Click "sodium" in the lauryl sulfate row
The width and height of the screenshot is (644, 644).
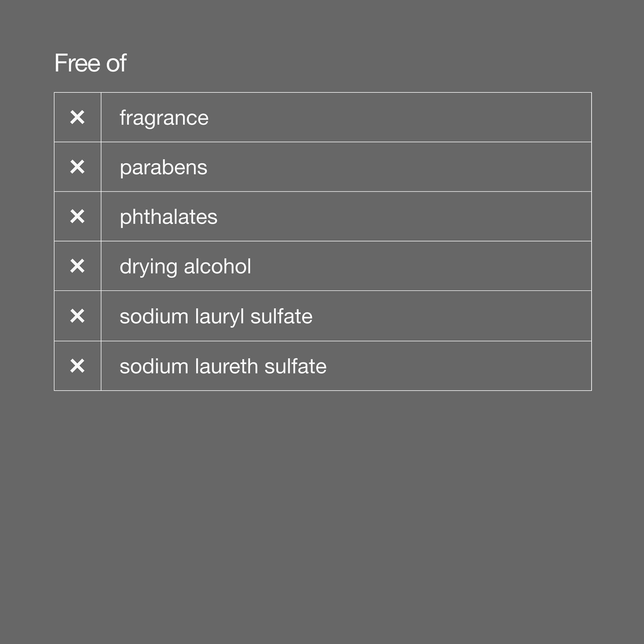(x=154, y=316)
